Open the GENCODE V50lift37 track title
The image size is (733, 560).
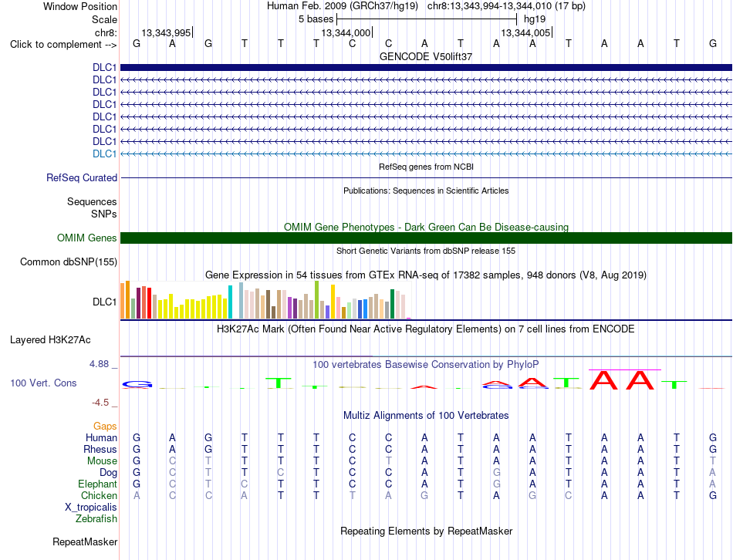click(426, 56)
